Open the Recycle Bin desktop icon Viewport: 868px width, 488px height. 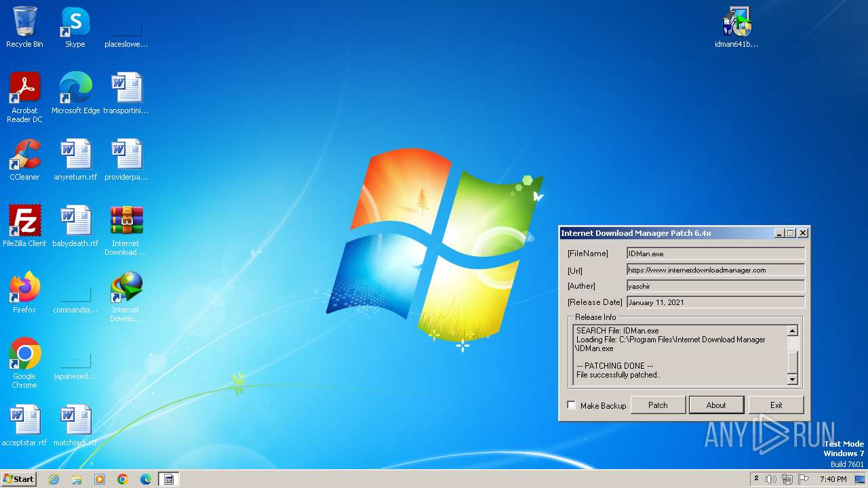24,27
